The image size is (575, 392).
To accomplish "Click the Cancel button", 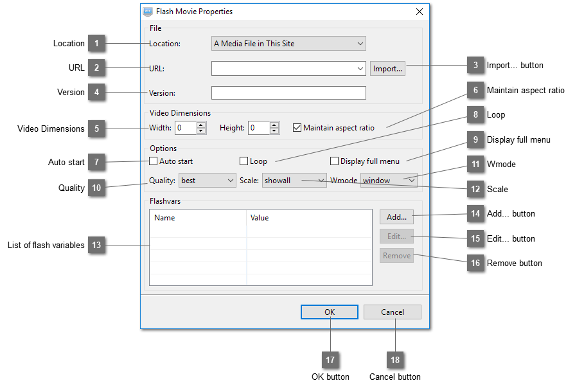I will [x=393, y=312].
